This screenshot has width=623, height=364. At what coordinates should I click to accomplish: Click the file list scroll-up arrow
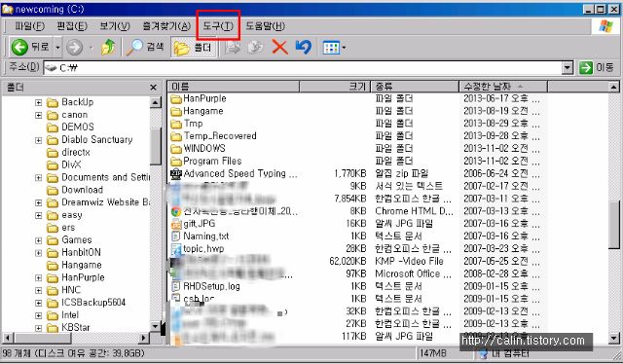tap(614, 87)
